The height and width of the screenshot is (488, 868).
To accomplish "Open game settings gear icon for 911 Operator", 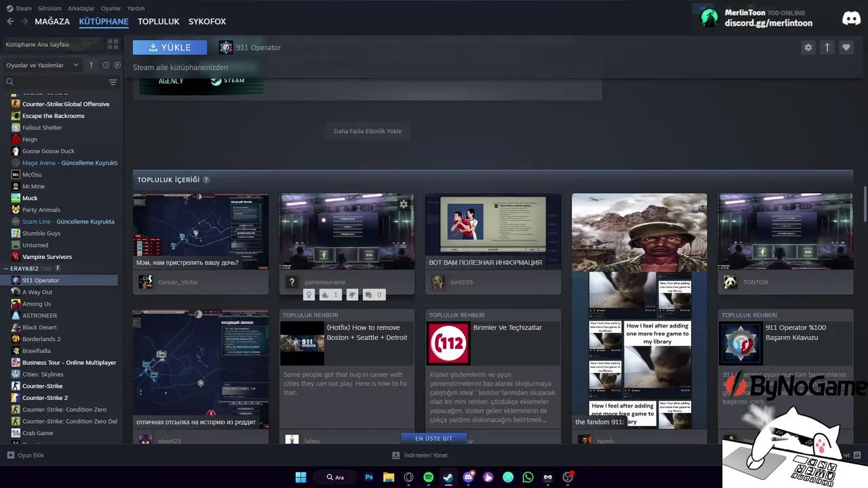I will point(808,47).
